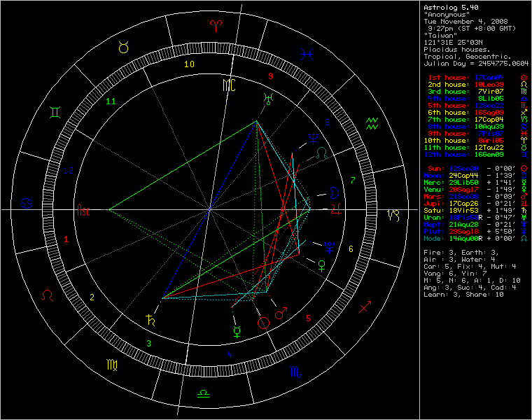Click the red Sagittarius arrow on the outer ring
The width and height of the screenshot is (532, 420).
[x=365, y=307]
